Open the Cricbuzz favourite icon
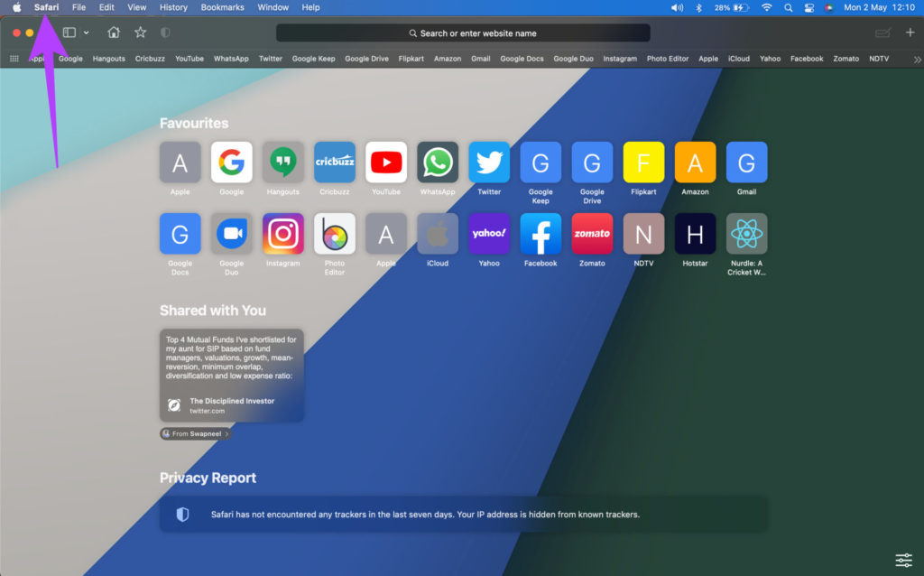Screen dimensions: 924x576 (335, 163)
